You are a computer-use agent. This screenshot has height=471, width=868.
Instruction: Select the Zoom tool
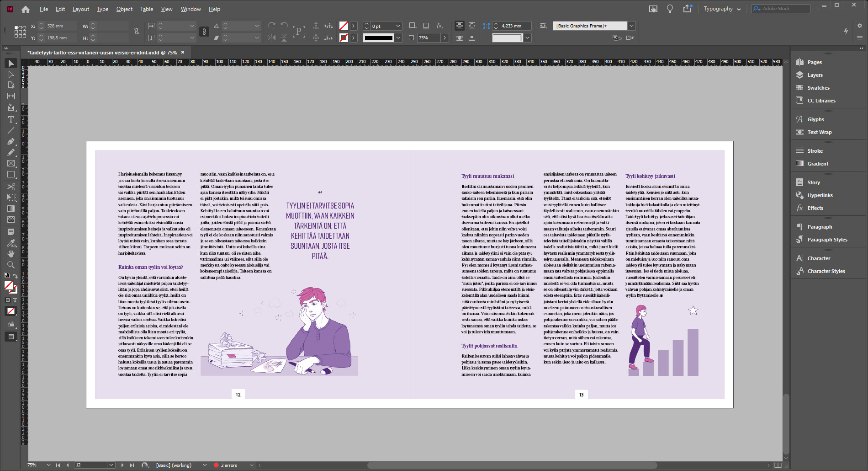click(x=11, y=264)
